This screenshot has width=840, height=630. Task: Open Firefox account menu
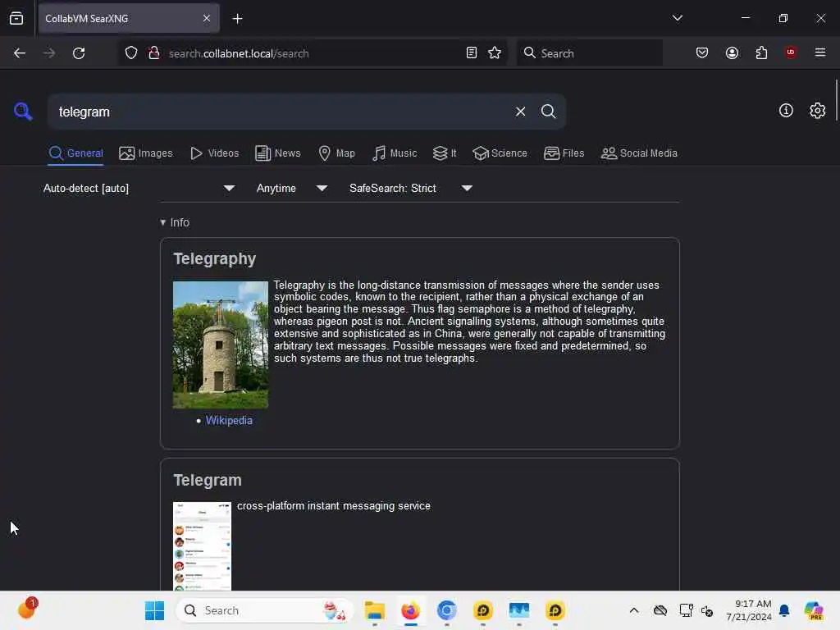click(x=732, y=52)
